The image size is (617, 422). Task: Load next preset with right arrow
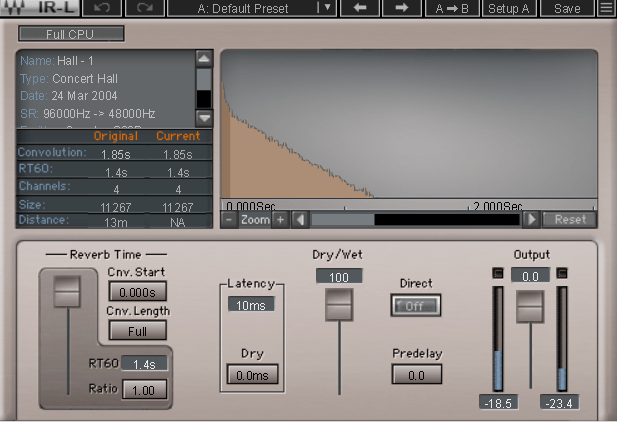(401, 9)
